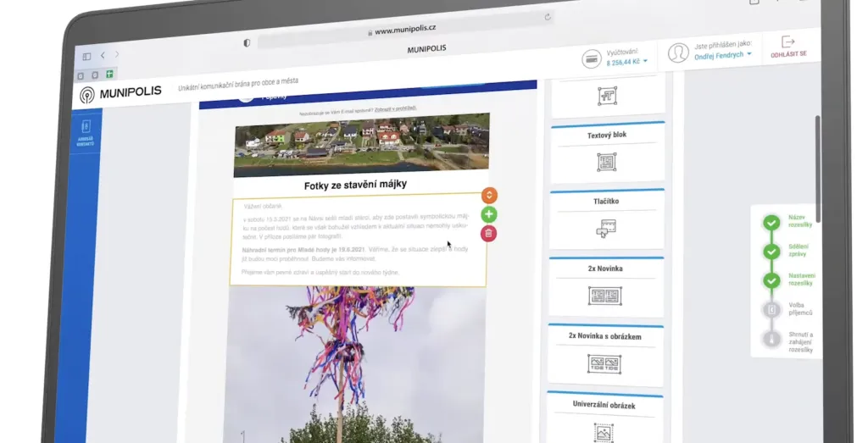Click the Univerzální obrázek card title

pyautogui.click(x=604, y=405)
